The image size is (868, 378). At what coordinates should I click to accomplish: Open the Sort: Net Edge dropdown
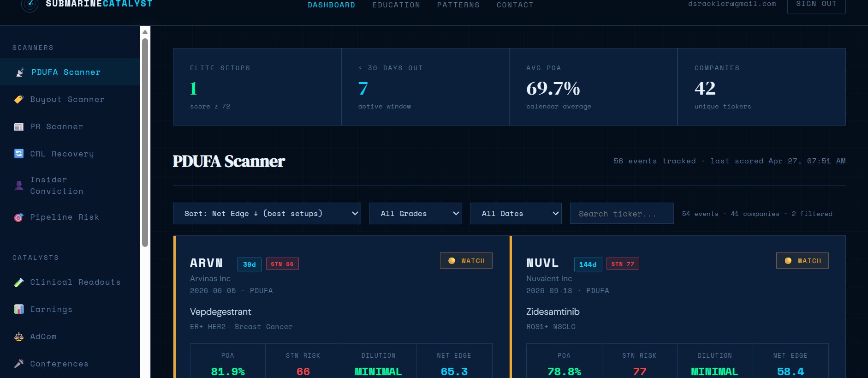[267, 214]
